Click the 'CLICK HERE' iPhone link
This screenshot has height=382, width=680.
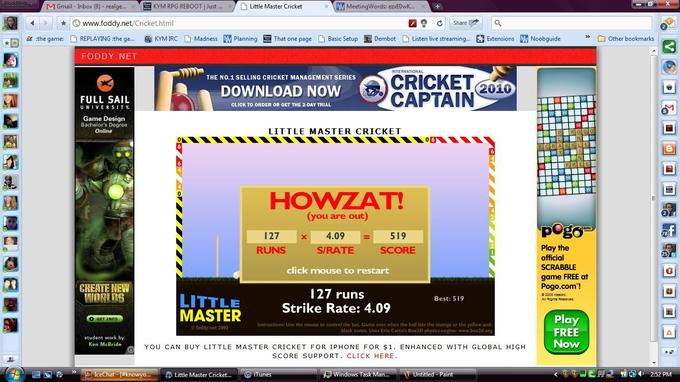(x=372, y=356)
